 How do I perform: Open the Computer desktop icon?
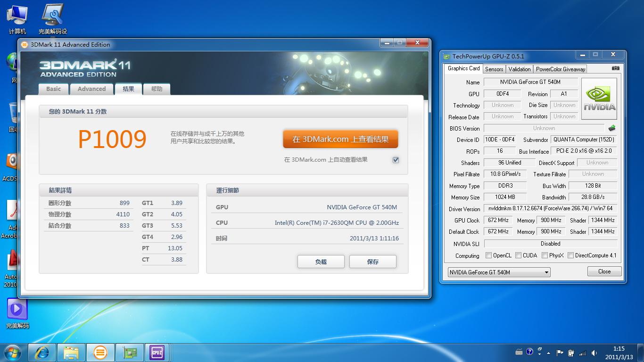(17, 19)
